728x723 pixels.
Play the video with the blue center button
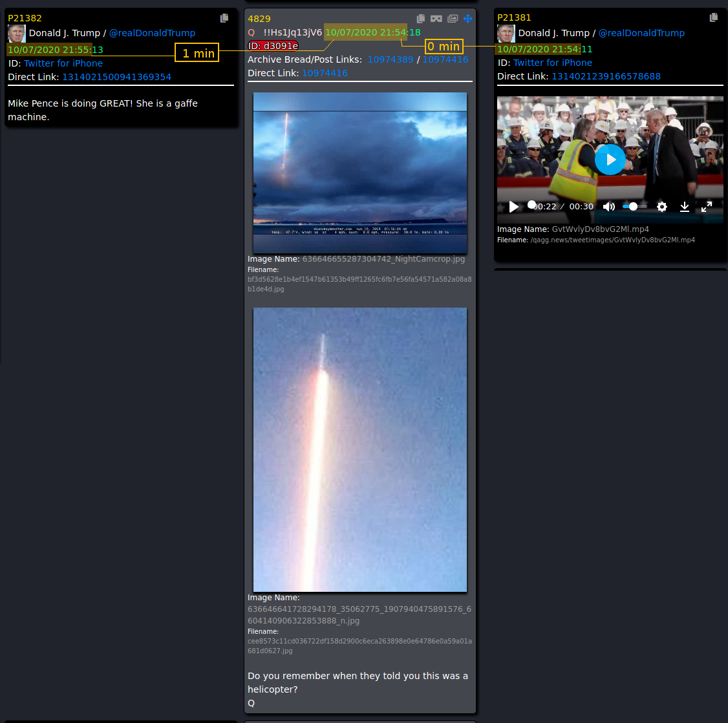pos(610,160)
